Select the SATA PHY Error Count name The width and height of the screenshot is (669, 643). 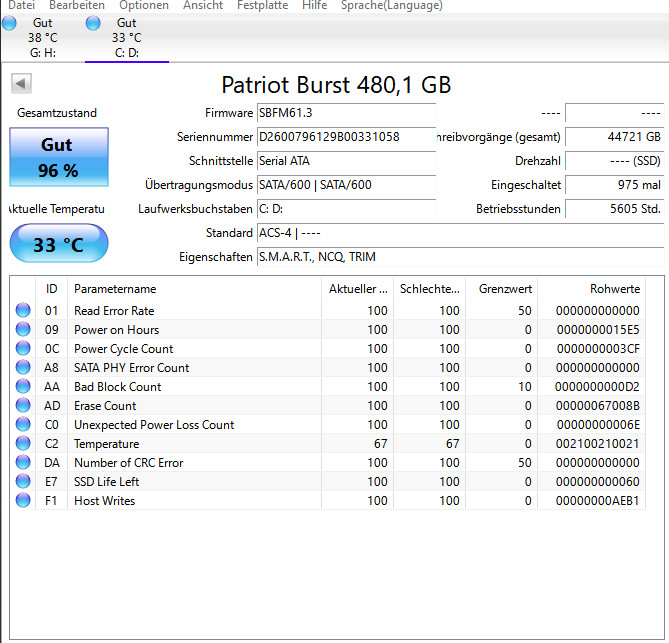(x=131, y=368)
